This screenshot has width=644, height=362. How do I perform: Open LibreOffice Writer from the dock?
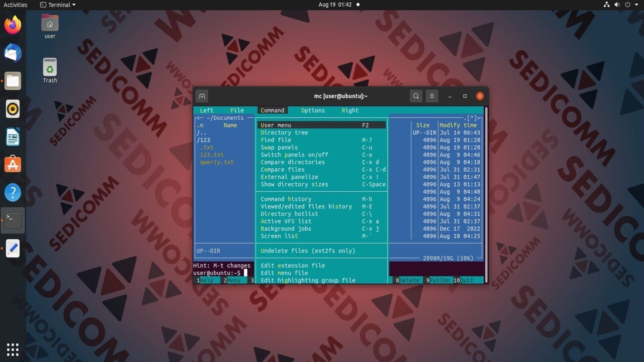point(13,137)
